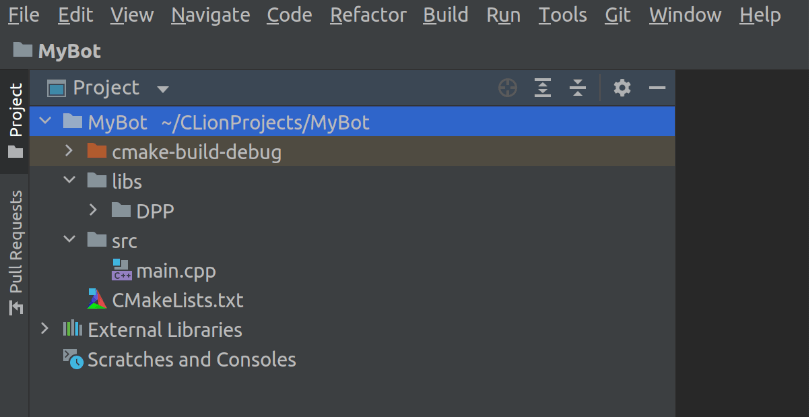Viewport: 809px width, 417px height.
Task: Expand the cmake-build-debug folder
Action: tap(69, 152)
